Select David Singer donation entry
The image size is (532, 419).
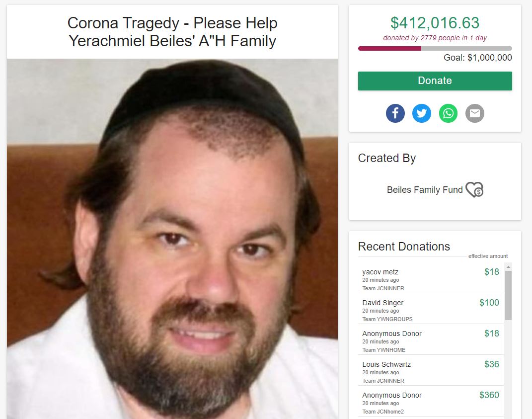click(431, 310)
